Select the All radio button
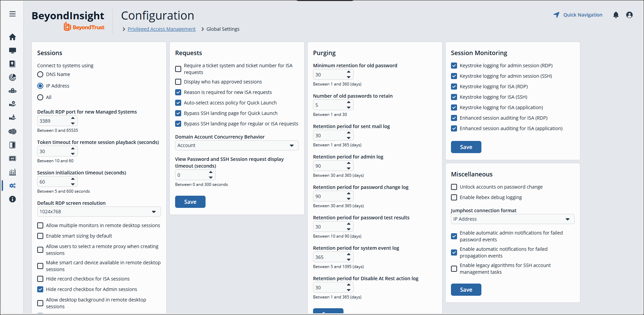644x315 pixels. pyautogui.click(x=40, y=97)
